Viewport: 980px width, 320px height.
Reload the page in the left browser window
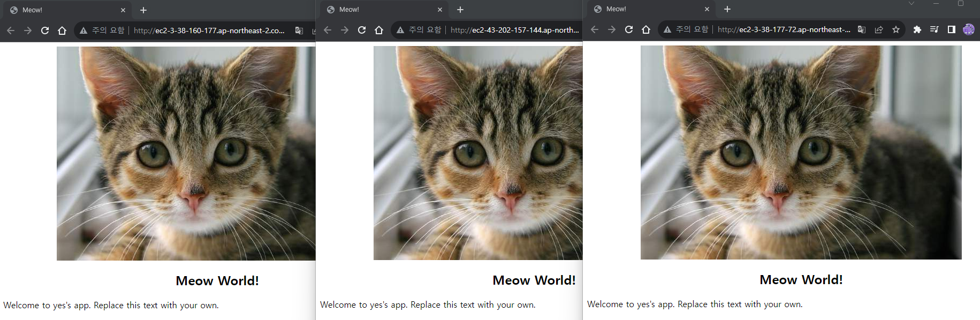45,31
